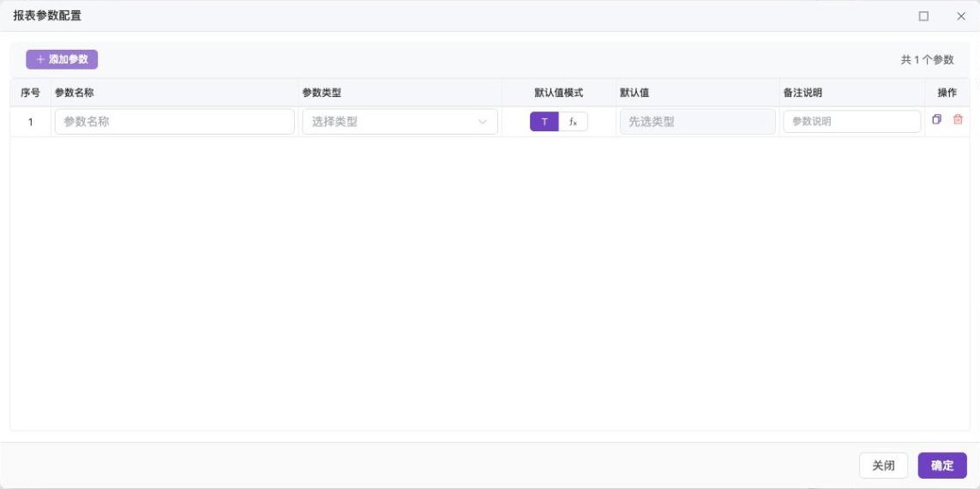Maximize the 报表参数配置 dialog
980x489 pixels.
coord(923,16)
